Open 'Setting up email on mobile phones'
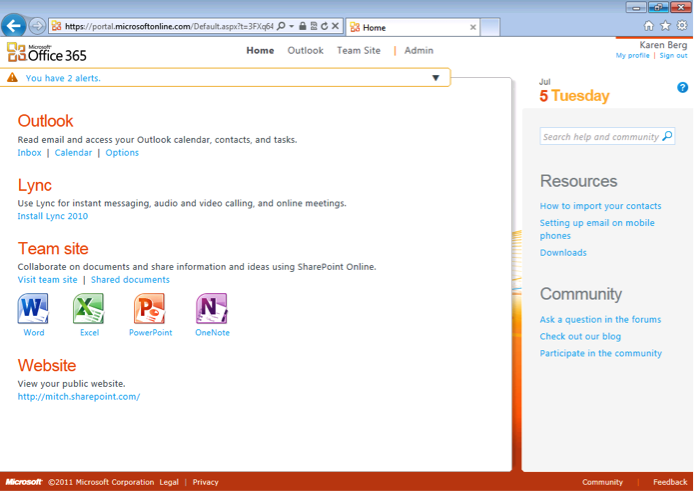 tap(597, 229)
